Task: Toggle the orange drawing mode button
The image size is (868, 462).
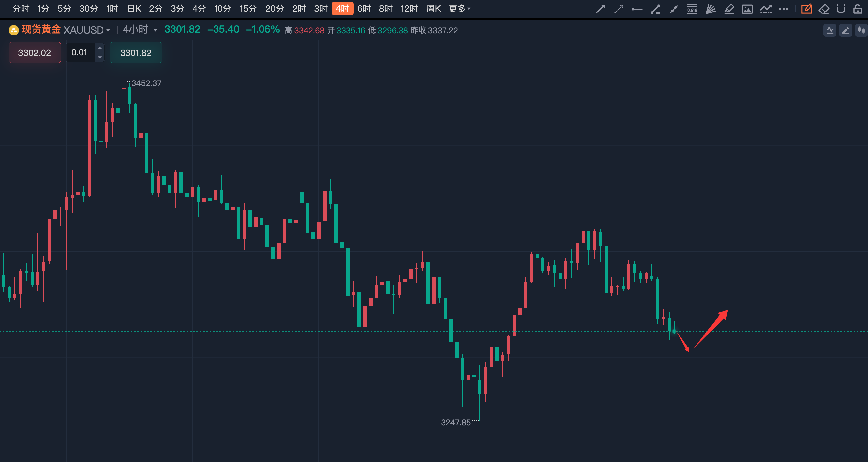Action: tap(806, 9)
